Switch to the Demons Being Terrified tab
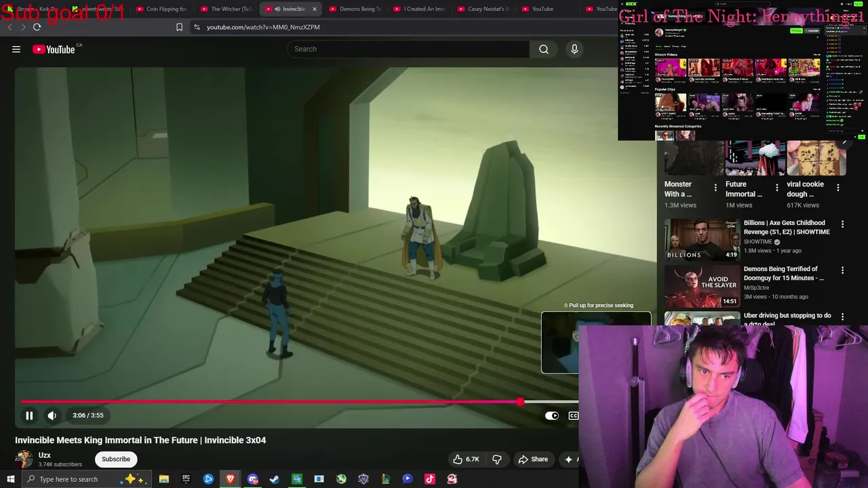Viewport: 868px width, 488px height. (355, 9)
